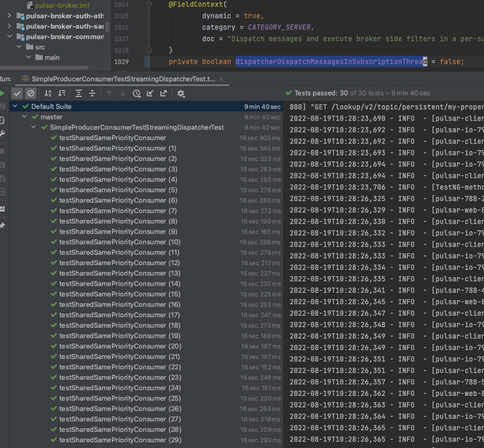Screen dimensions: 484x448
Task: Open the test history clock icon
Action: click(136, 93)
